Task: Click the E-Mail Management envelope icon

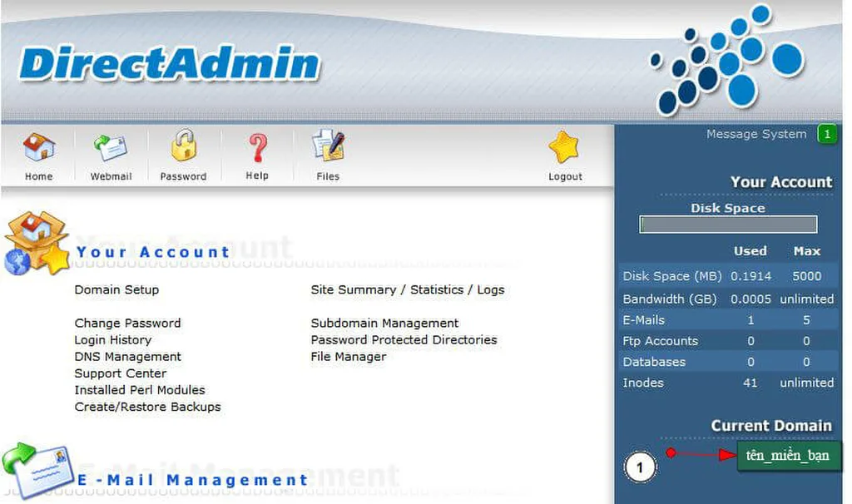Action: point(37,470)
